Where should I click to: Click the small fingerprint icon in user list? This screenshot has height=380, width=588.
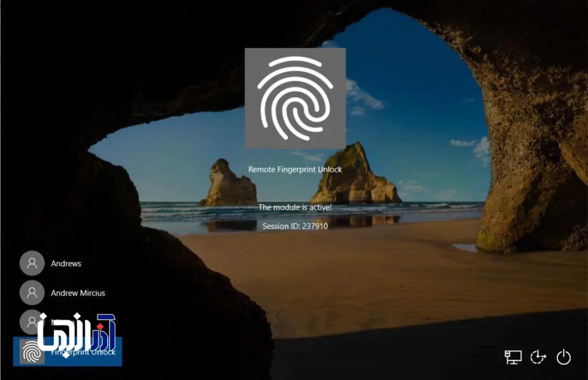pos(32,352)
